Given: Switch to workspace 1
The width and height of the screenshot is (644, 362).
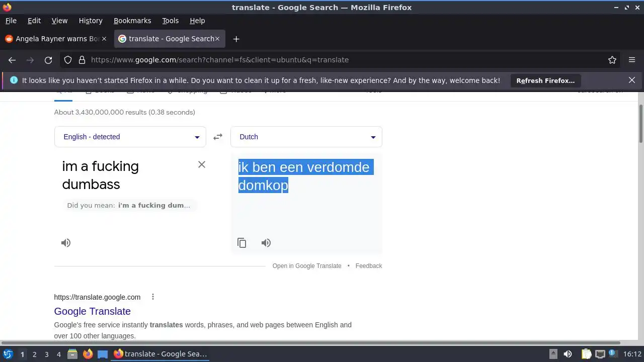Looking at the screenshot, I should (22, 354).
